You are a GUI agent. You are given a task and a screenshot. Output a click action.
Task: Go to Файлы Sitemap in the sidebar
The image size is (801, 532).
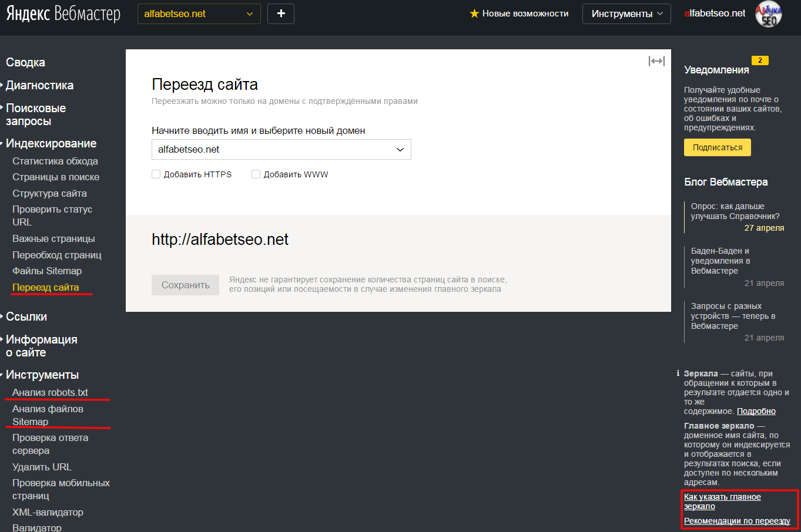click(x=47, y=271)
